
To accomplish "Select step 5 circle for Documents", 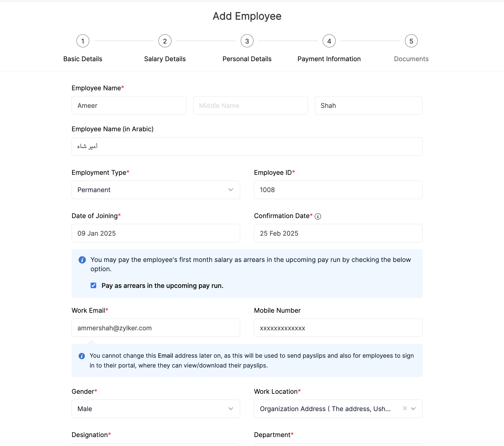I will [x=411, y=41].
